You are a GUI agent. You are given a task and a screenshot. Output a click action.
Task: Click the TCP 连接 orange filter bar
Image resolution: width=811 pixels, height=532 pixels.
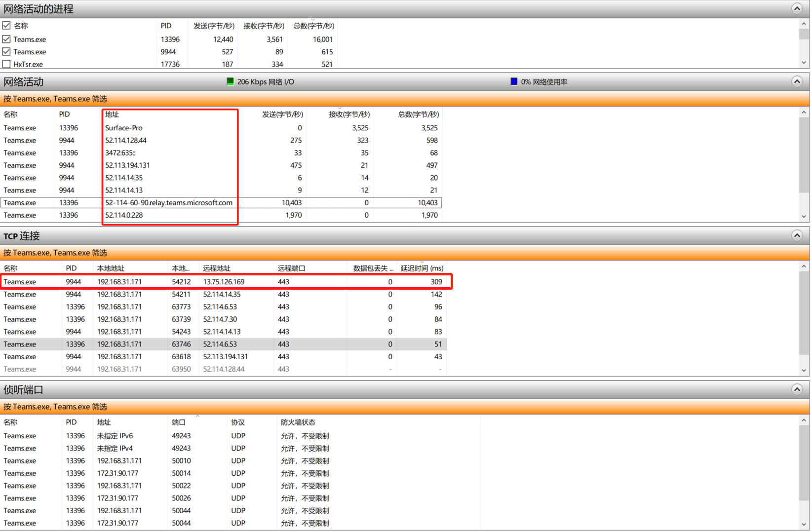pyautogui.click(x=405, y=253)
